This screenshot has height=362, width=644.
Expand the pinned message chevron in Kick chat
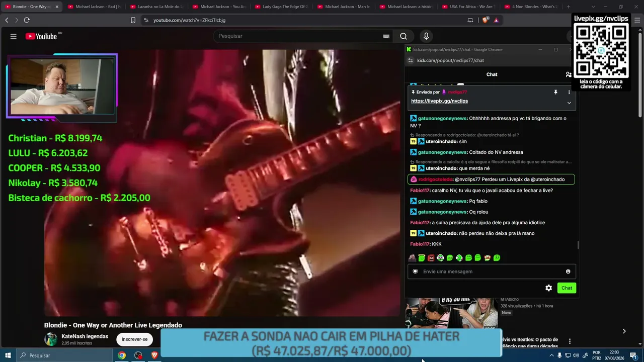point(569,103)
